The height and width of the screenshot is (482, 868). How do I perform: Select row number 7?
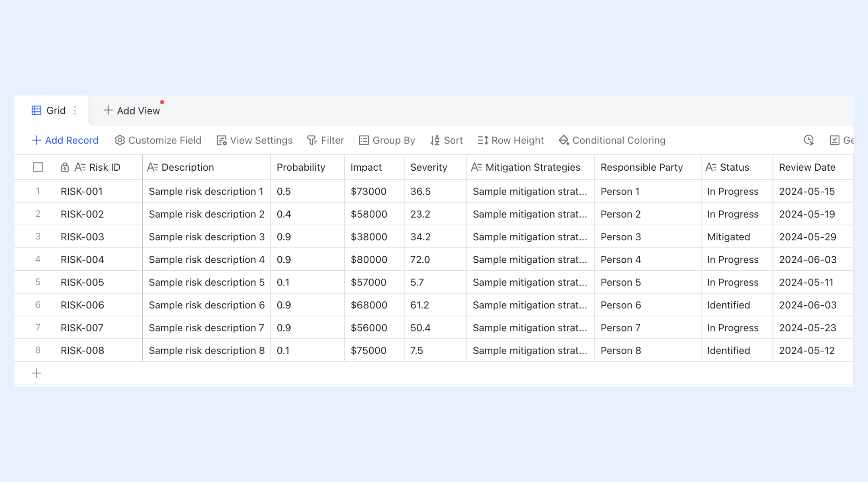click(38, 328)
